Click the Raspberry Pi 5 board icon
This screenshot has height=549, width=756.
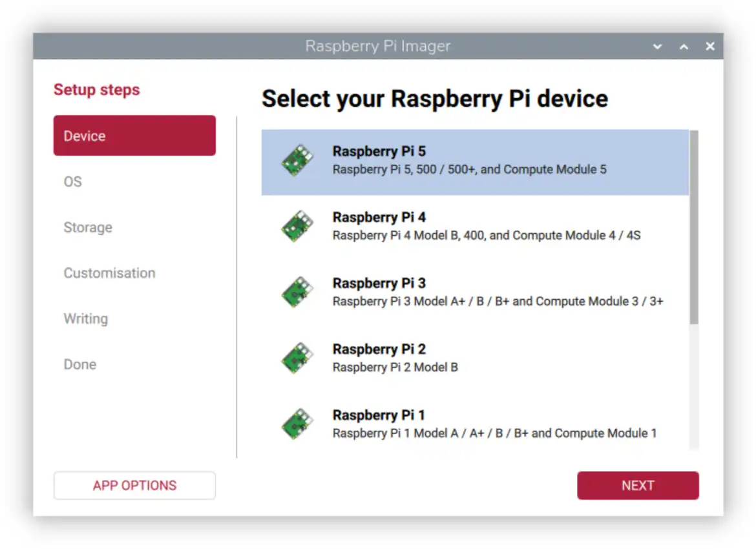(x=297, y=160)
